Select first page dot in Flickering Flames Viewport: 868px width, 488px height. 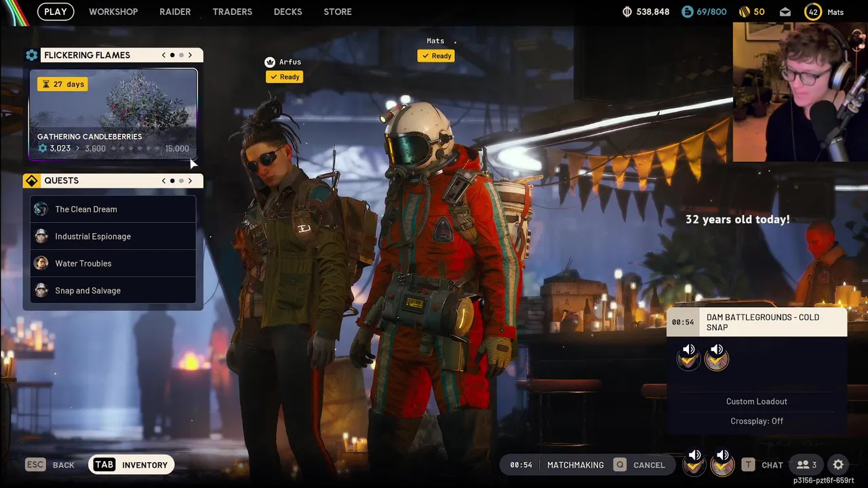(172, 55)
